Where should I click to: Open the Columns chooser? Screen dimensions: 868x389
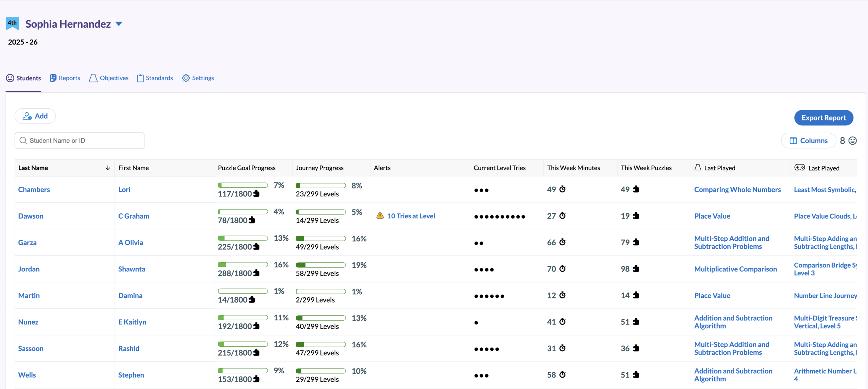808,141
